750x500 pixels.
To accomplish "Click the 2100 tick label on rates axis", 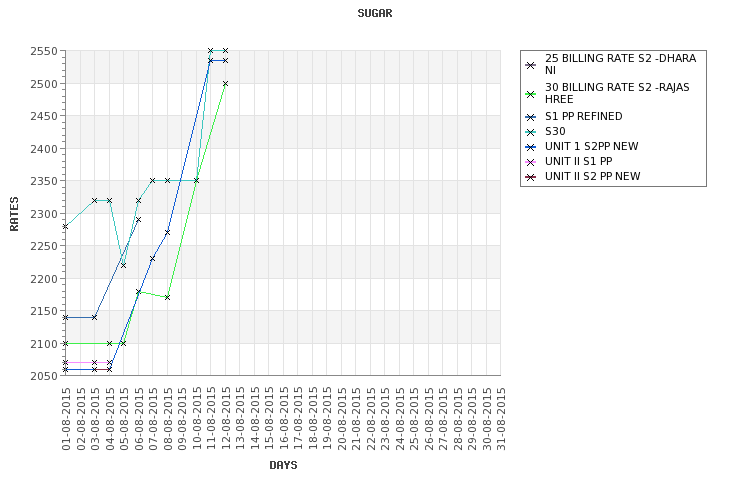I will pyautogui.click(x=44, y=344).
